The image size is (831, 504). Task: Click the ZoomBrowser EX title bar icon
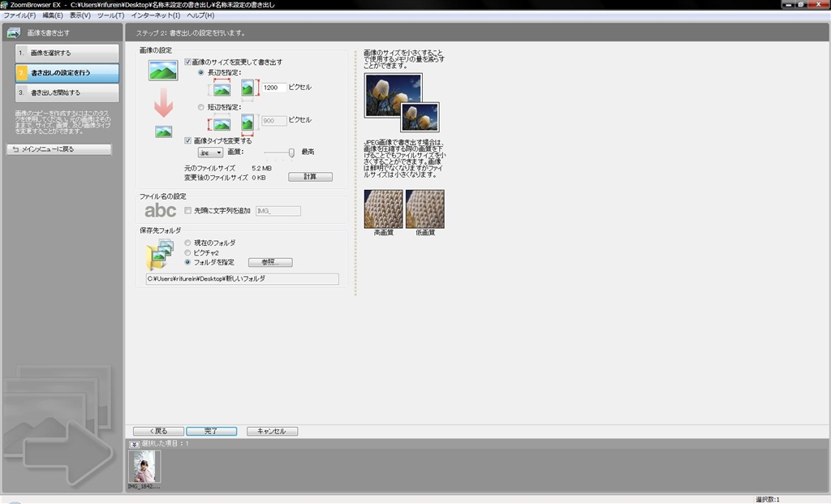(x=4, y=5)
